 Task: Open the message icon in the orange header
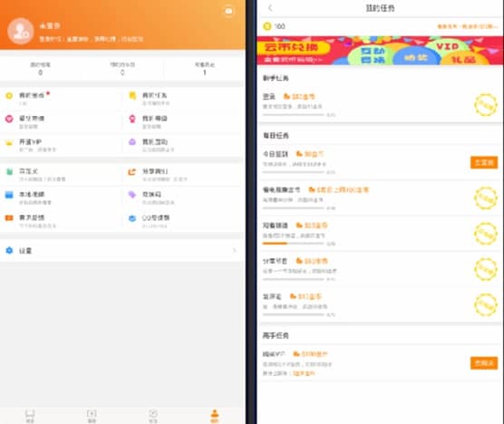click(x=228, y=11)
